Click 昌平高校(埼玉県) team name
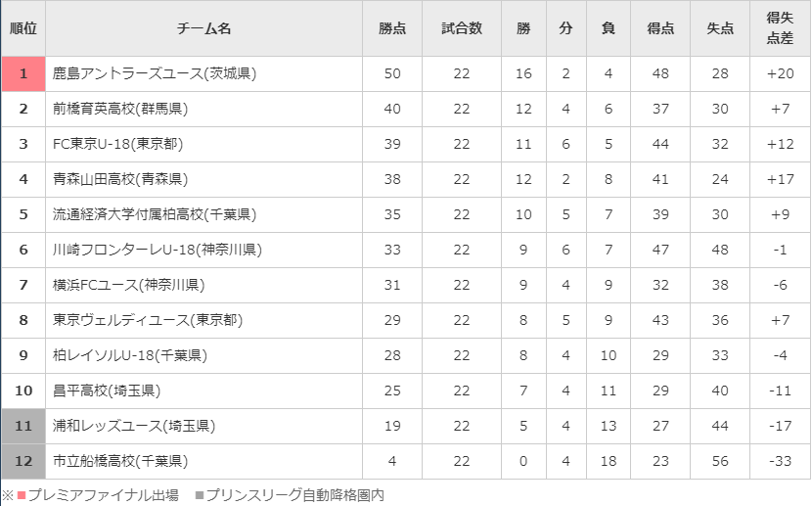The width and height of the screenshot is (812, 506). 107,391
